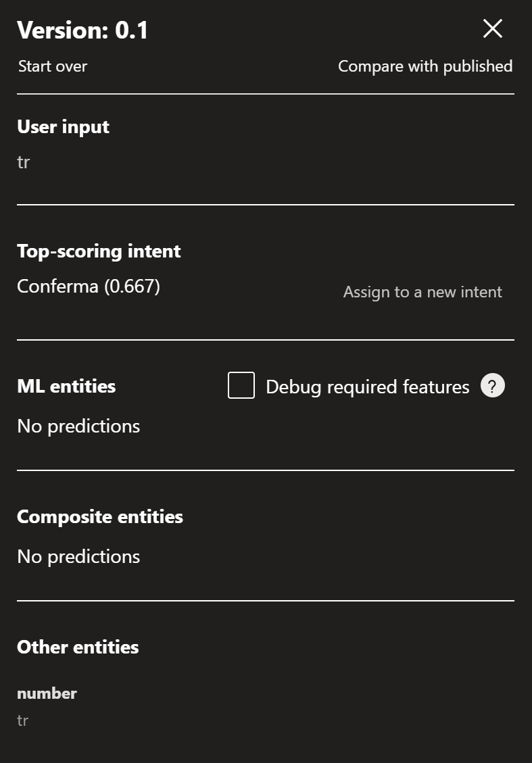532x763 pixels.
Task: Select the Version: 0.1 heading
Action: [x=82, y=30]
